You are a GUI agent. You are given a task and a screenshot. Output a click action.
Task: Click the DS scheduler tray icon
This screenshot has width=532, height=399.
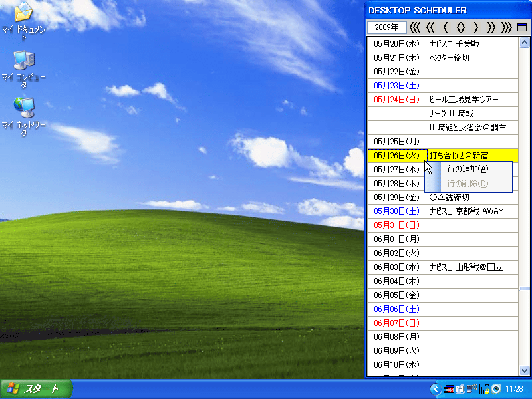[448, 389]
